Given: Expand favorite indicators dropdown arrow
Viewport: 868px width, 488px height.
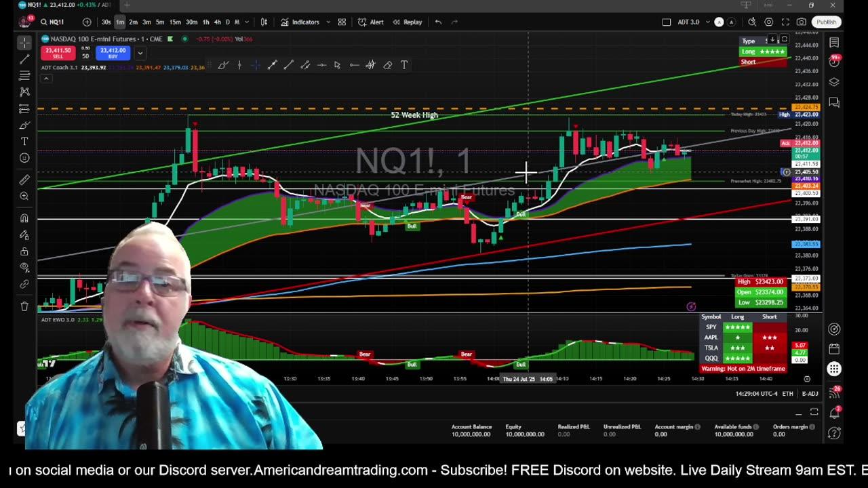Looking at the screenshot, I should tap(328, 22).
